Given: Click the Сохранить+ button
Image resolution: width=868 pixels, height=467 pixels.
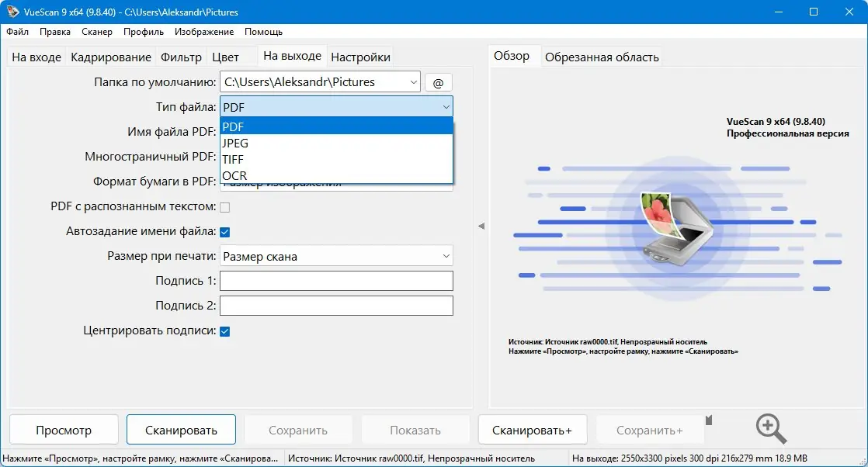Looking at the screenshot, I should 649,430.
